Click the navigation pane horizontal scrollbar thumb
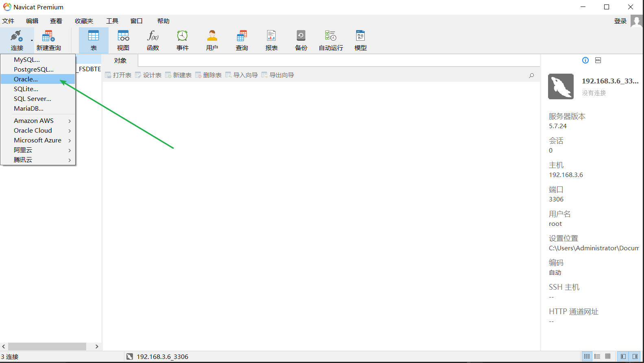Viewport: 644px width, 363px height. point(47,346)
